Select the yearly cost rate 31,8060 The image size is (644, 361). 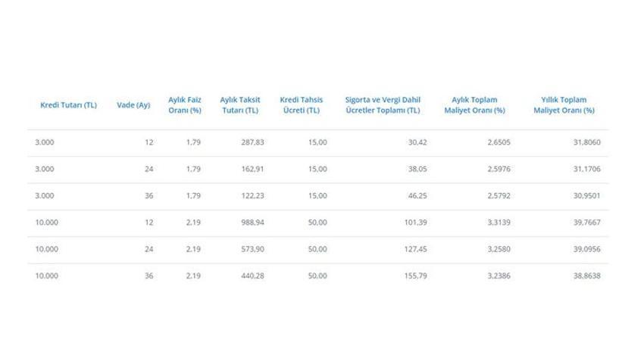click(x=587, y=142)
